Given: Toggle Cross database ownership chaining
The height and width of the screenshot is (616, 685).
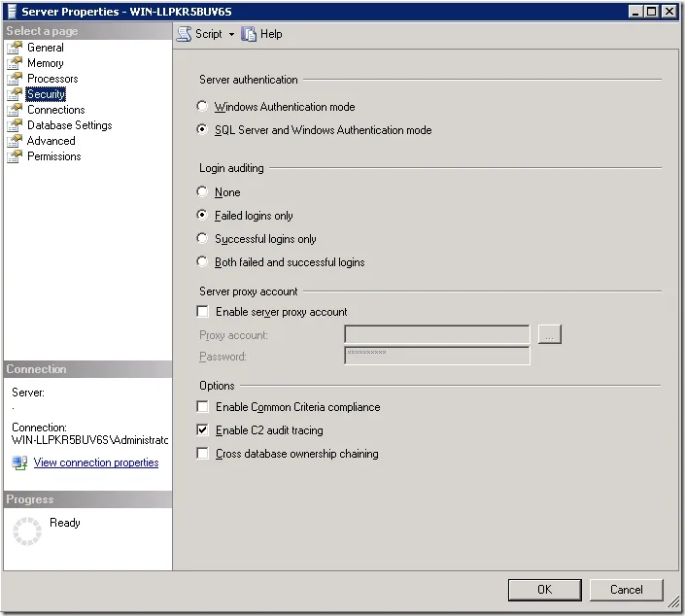Looking at the screenshot, I should 202,454.
